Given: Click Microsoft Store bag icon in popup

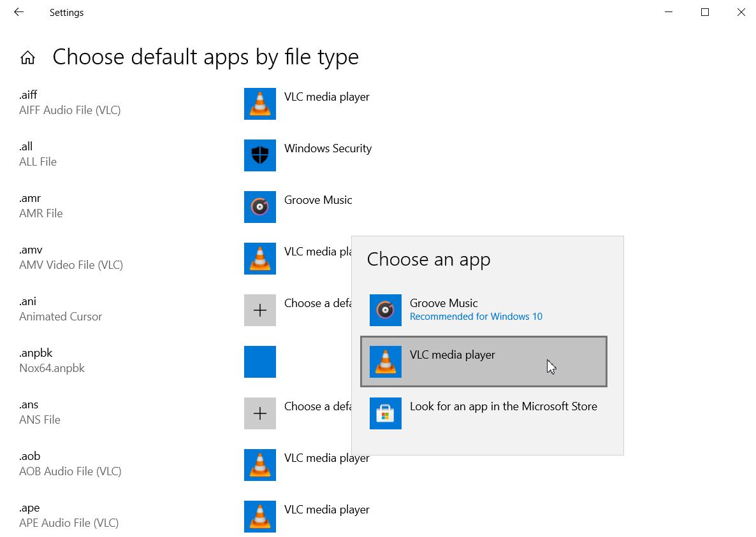Looking at the screenshot, I should pos(386,413).
